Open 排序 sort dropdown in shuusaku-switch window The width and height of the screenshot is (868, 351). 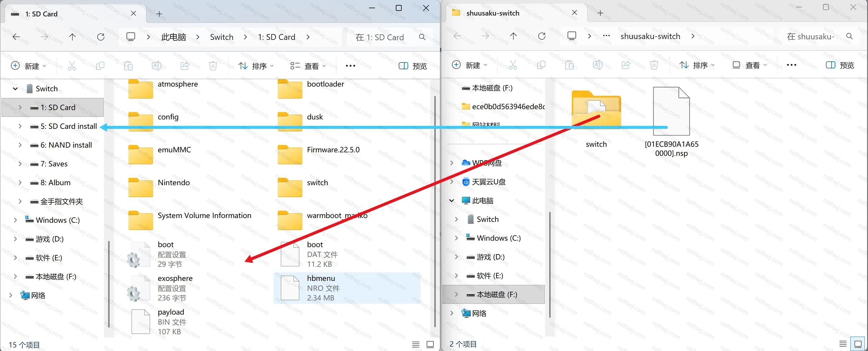tap(697, 65)
